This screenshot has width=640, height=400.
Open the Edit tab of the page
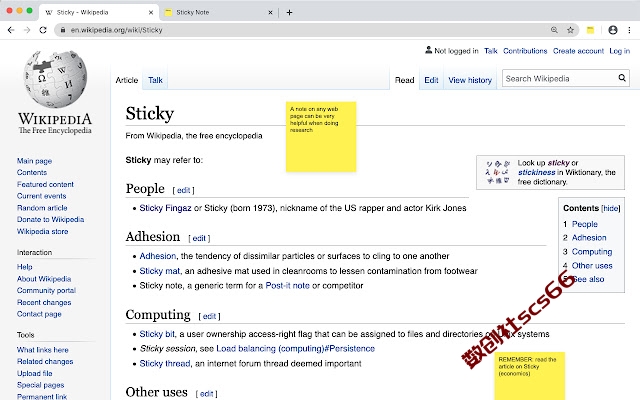coord(431,80)
